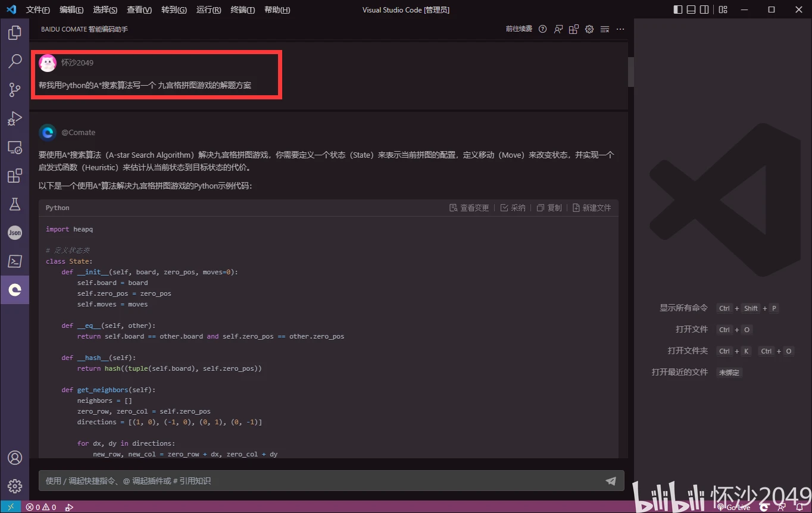Open Customize Layout button
The height and width of the screenshot is (513, 812).
723,10
